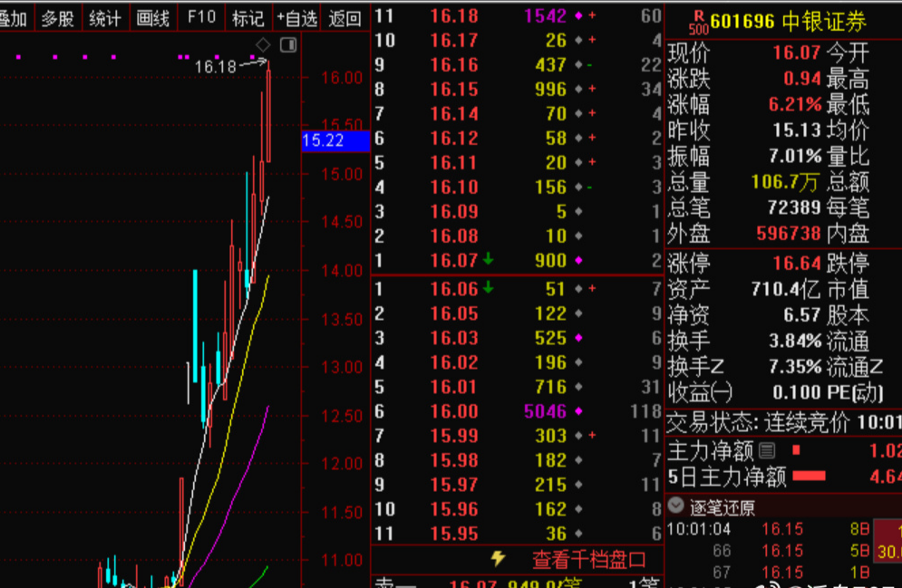Click the 8B tick volume entry
The height and width of the screenshot is (588, 902).
860,529
